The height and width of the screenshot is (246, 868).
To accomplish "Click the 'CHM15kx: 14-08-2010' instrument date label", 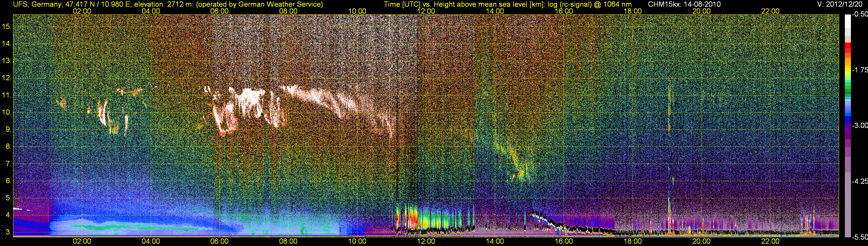I will [684, 4].
